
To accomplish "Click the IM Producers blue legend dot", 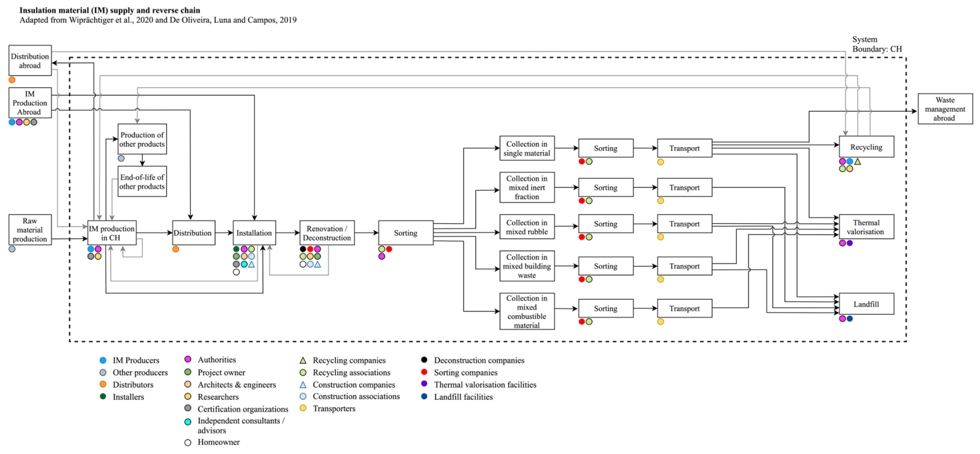I will [x=103, y=360].
